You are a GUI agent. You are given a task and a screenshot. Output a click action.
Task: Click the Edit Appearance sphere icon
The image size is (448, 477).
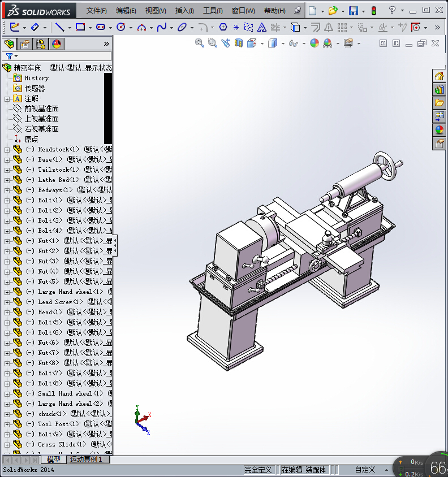pos(315,43)
